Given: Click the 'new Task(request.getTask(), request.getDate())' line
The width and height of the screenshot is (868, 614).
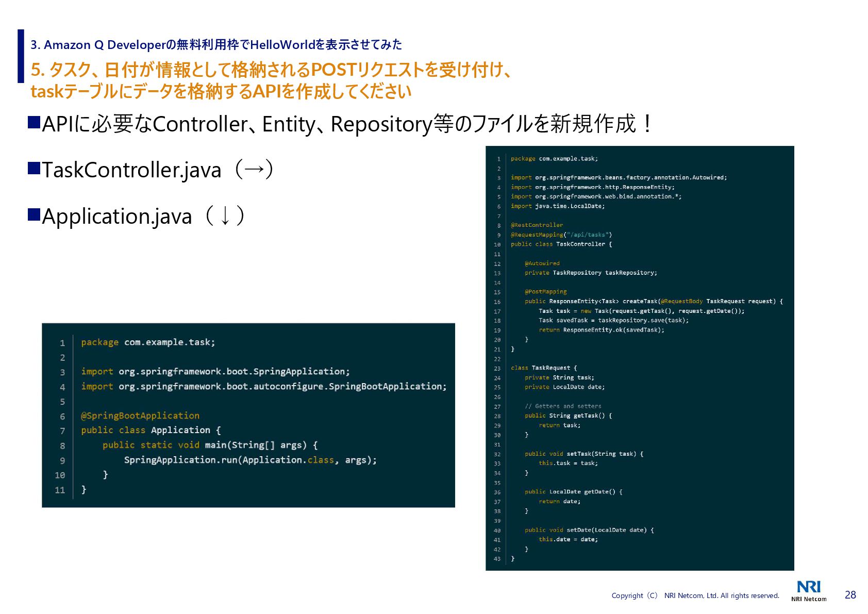Looking at the screenshot, I should click(x=642, y=311).
